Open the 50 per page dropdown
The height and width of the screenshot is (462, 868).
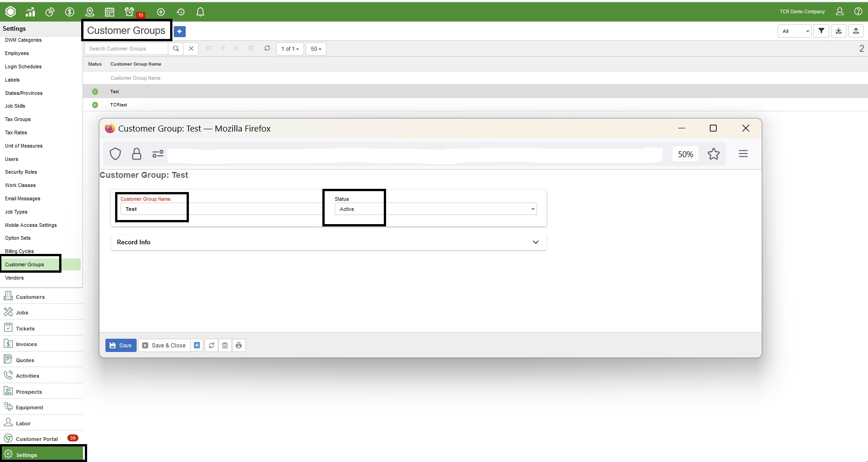click(x=316, y=49)
